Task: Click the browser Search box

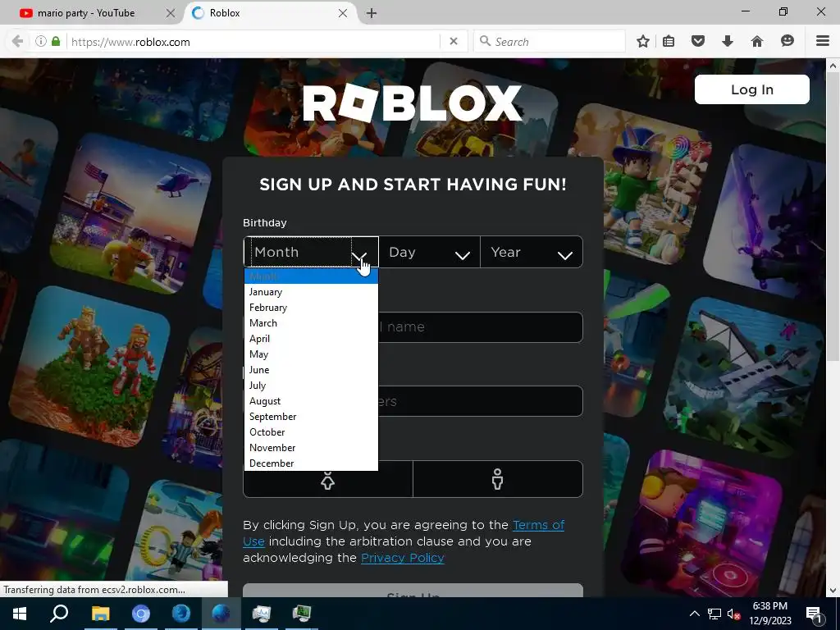Action: click(x=549, y=41)
